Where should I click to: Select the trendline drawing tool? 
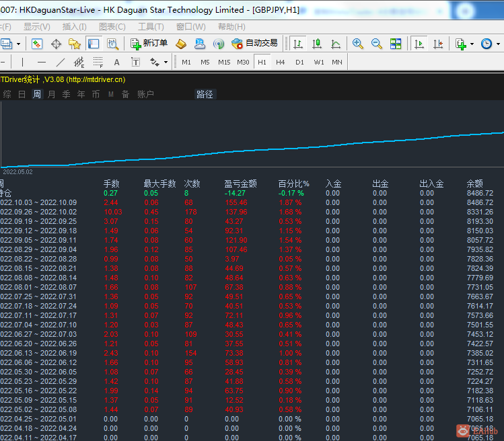point(61,62)
